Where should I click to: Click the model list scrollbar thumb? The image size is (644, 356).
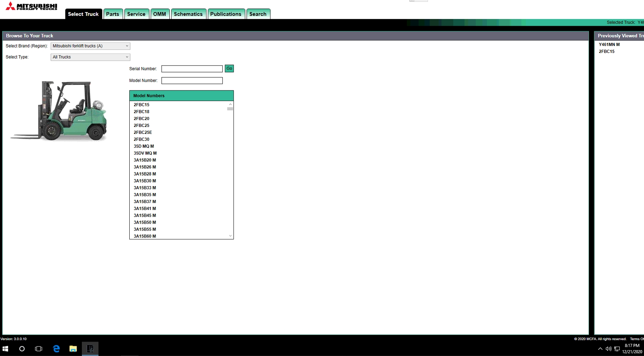(230, 109)
